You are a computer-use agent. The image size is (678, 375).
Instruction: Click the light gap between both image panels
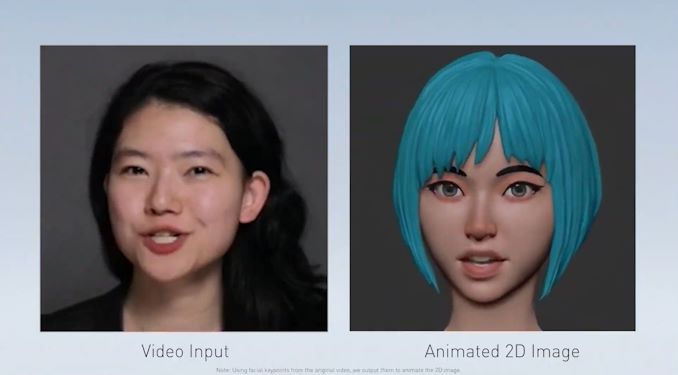[x=339, y=188]
